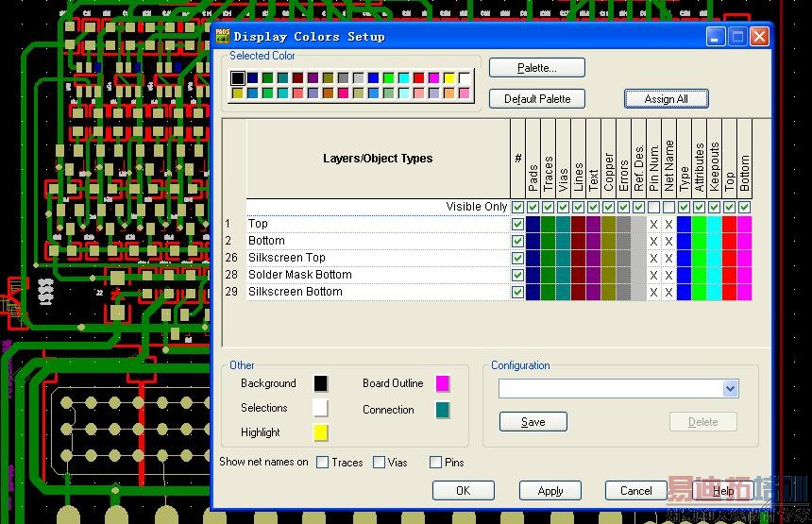Click the Assign All button
This screenshot has height=524, width=812.
click(x=666, y=99)
